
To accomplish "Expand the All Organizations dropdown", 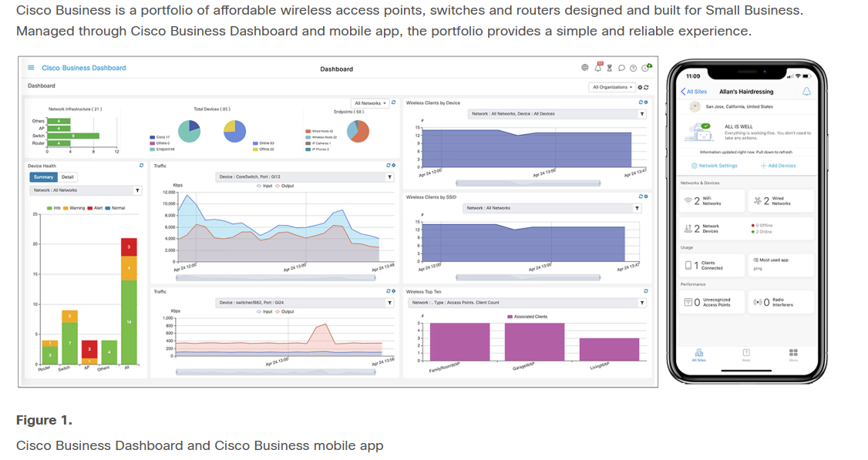I will click(x=612, y=87).
